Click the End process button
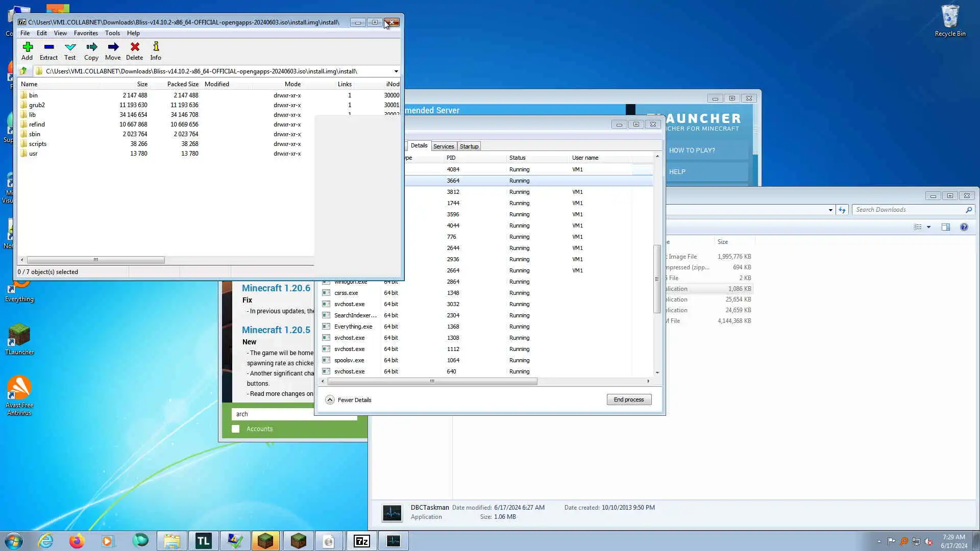980x551 pixels. 629,399
